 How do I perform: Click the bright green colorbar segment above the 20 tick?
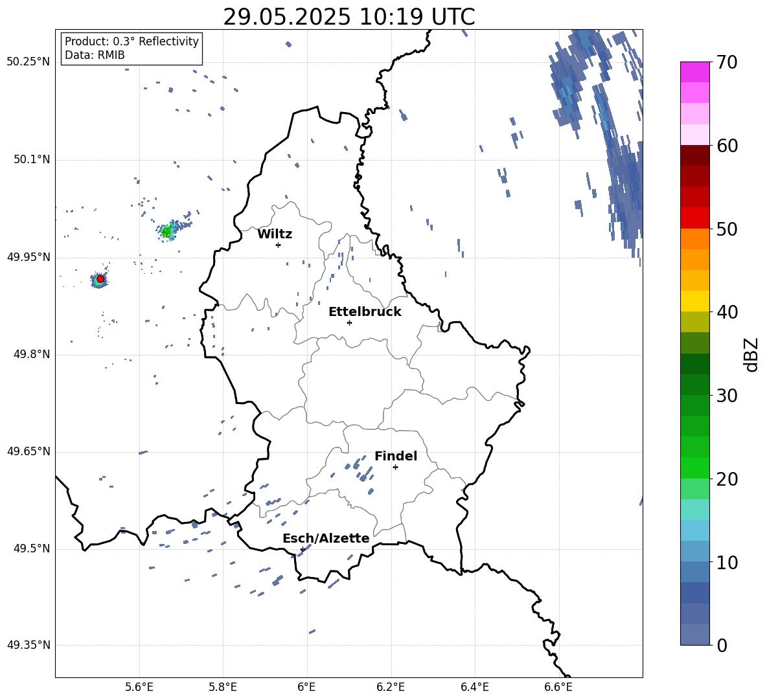pyautogui.click(x=694, y=468)
